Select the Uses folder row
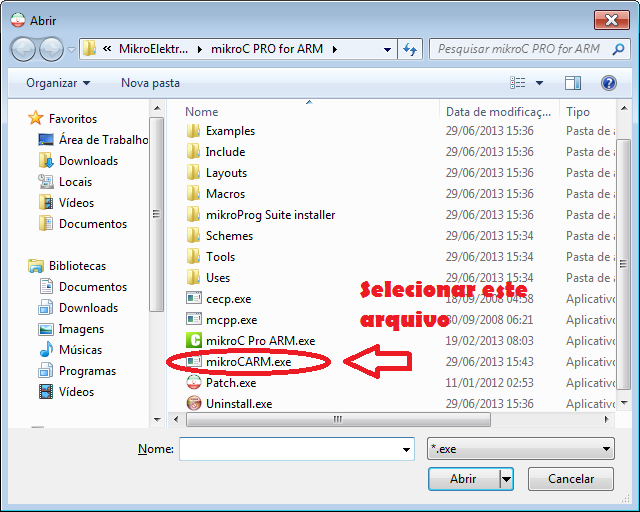This screenshot has height=512, width=640. (218, 278)
